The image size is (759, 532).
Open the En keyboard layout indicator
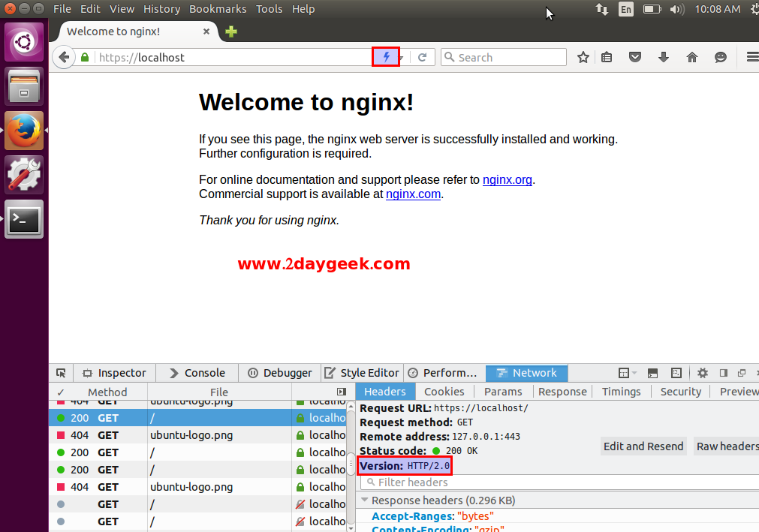tap(626, 9)
